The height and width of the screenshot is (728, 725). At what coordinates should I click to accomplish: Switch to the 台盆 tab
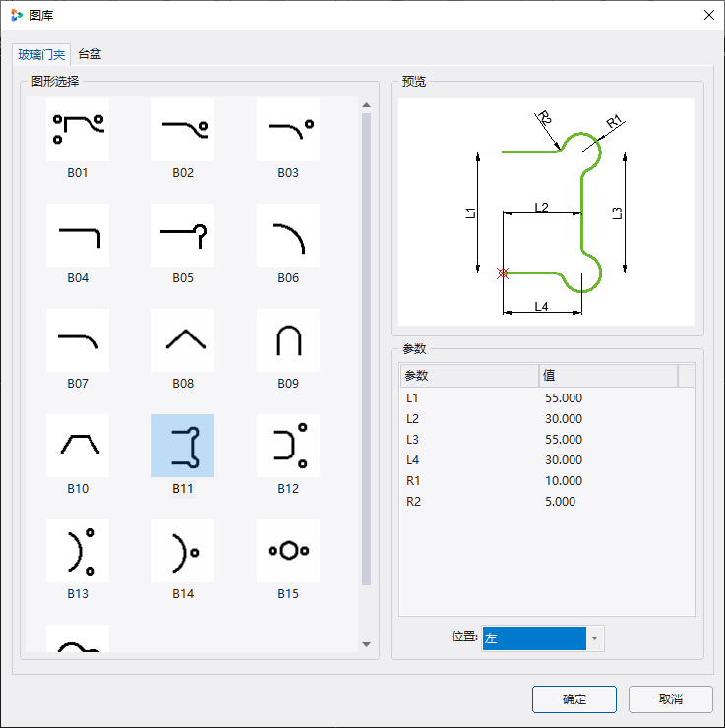point(90,54)
